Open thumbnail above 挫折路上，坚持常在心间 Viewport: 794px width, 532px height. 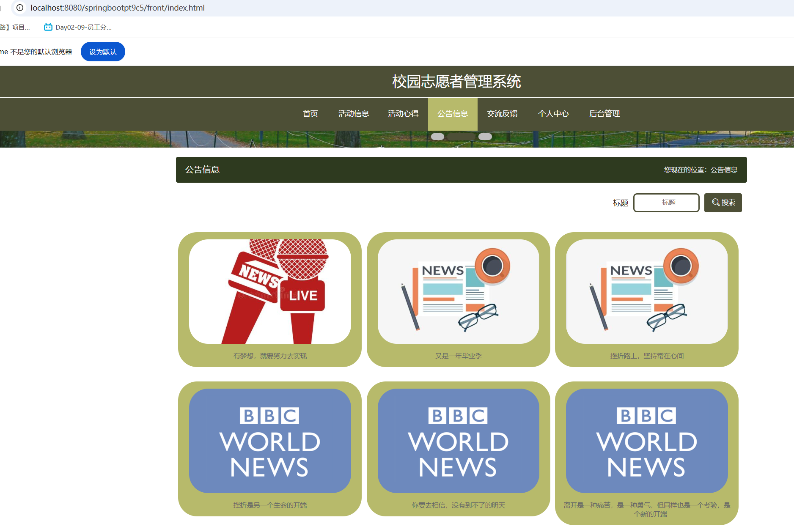647,291
